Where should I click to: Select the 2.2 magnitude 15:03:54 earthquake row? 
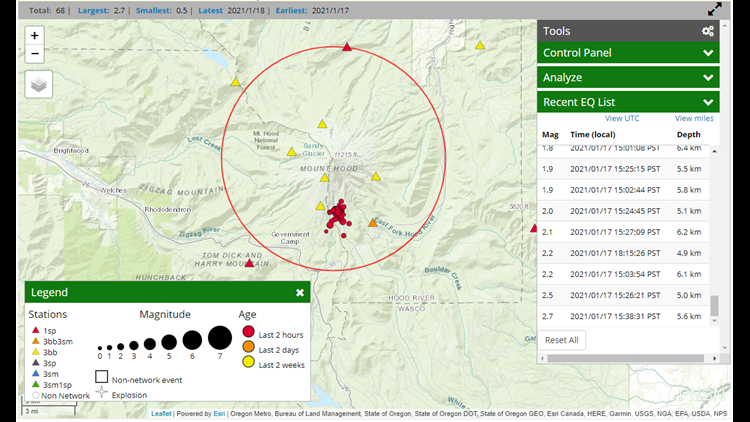point(623,274)
